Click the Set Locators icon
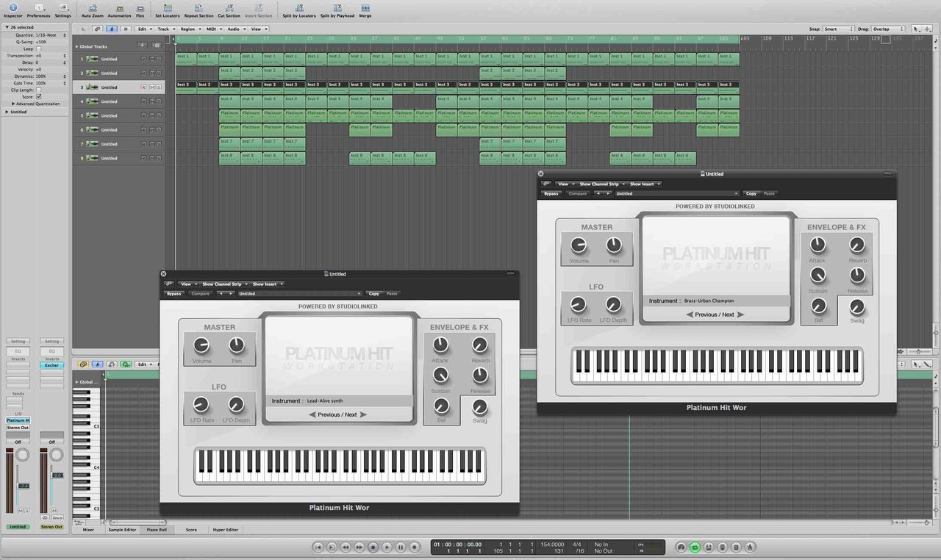941x560 pixels. pos(167,10)
